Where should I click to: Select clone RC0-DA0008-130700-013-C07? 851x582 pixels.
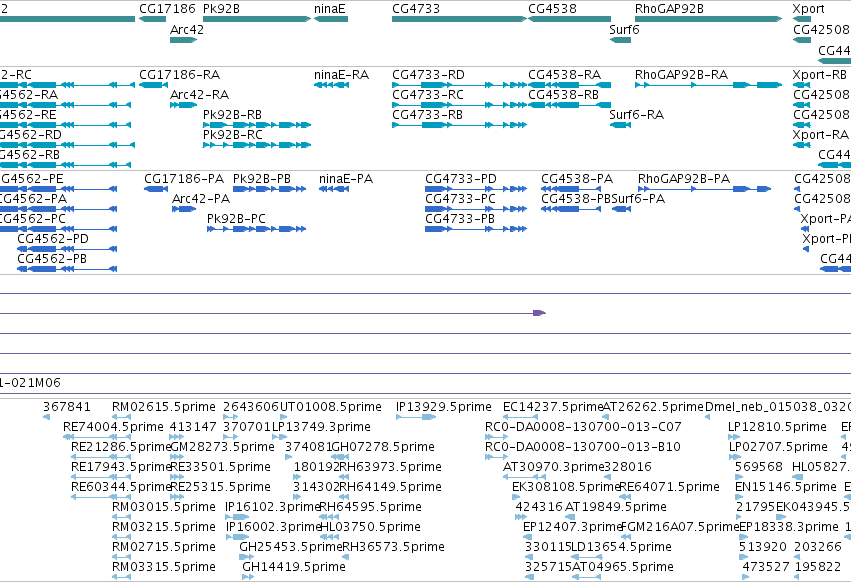pyautogui.click(x=583, y=427)
